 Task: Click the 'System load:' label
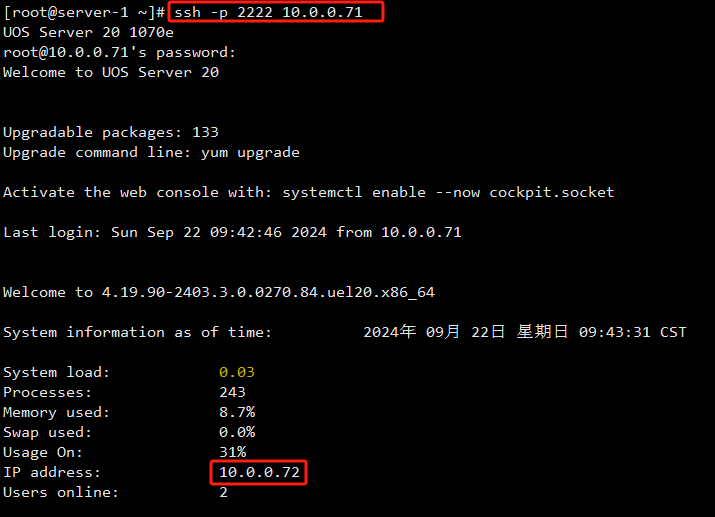click(x=57, y=372)
